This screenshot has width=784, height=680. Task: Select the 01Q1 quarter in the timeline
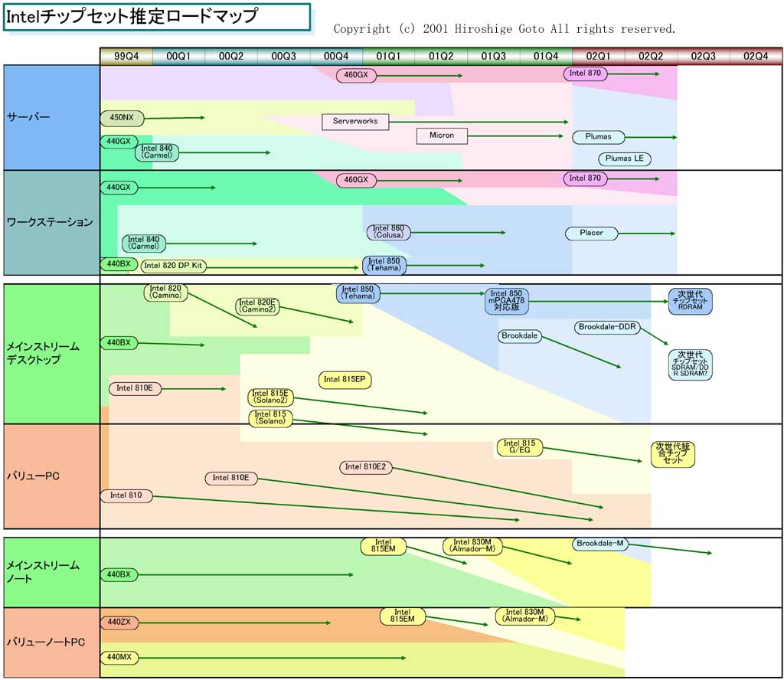(x=388, y=56)
